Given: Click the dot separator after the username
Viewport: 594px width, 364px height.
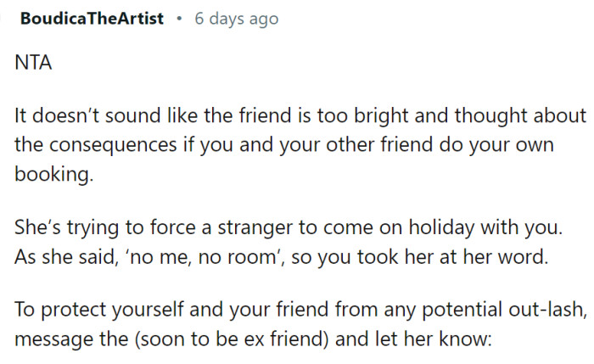Looking at the screenshot, I should point(179,18).
